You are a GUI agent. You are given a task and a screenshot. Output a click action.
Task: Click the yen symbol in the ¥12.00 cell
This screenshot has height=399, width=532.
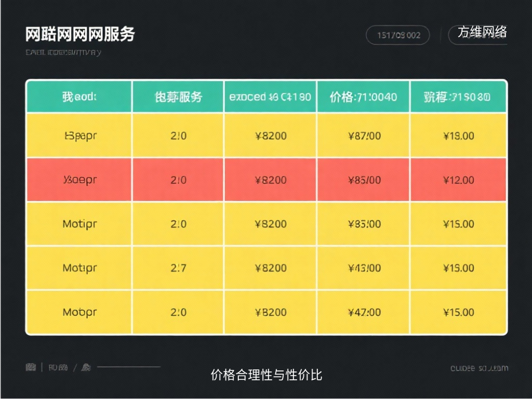click(x=446, y=180)
